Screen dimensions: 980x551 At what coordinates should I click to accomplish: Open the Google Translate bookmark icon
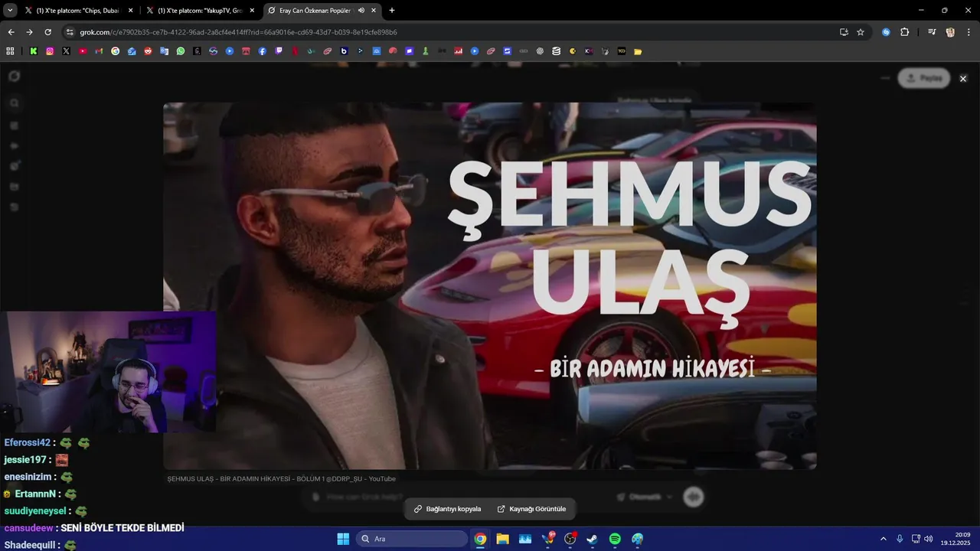click(164, 51)
